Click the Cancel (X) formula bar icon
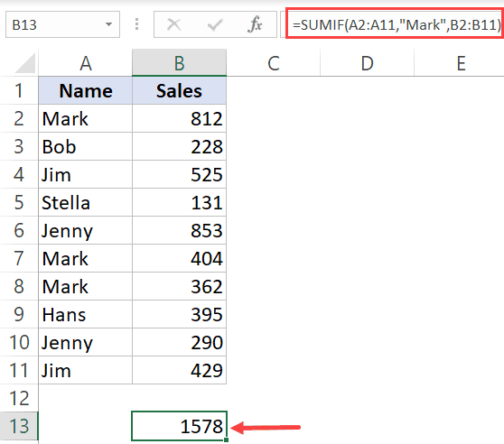The height and width of the screenshot is (444, 504). click(174, 24)
